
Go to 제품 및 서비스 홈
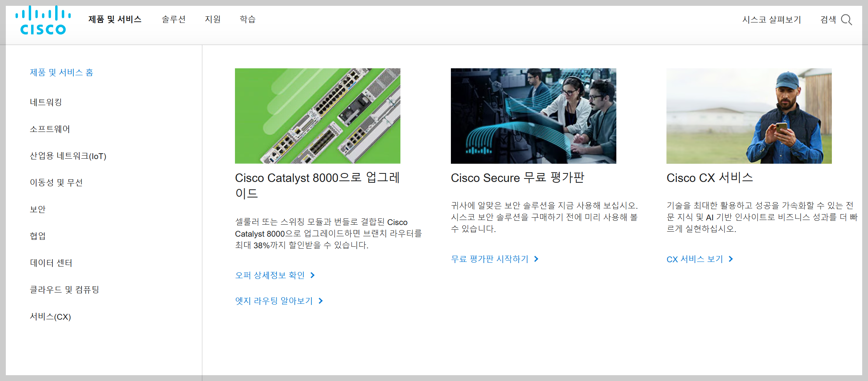click(x=62, y=73)
